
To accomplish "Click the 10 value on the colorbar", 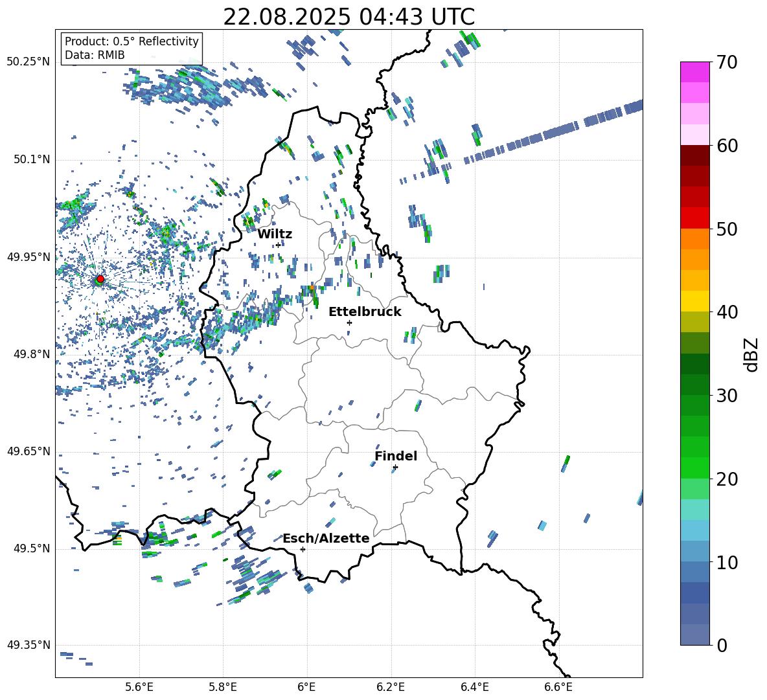I will coord(726,562).
